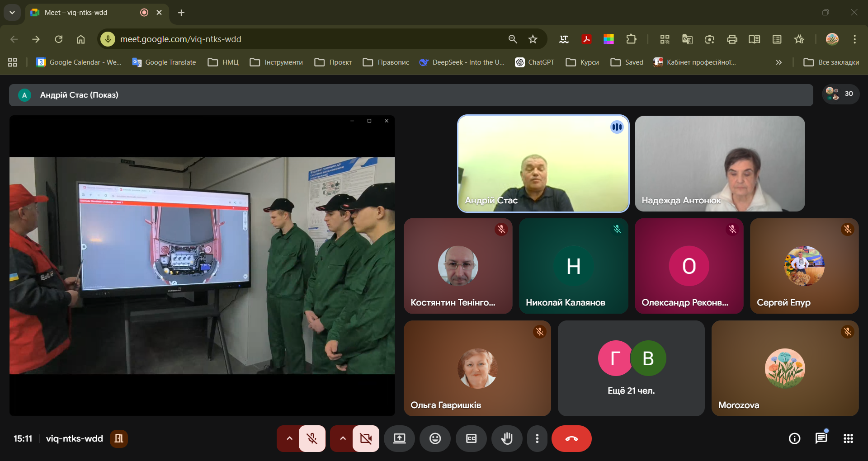Raise hand in the meeting
Image resolution: width=868 pixels, height=461 pixels.
[507, 438]
